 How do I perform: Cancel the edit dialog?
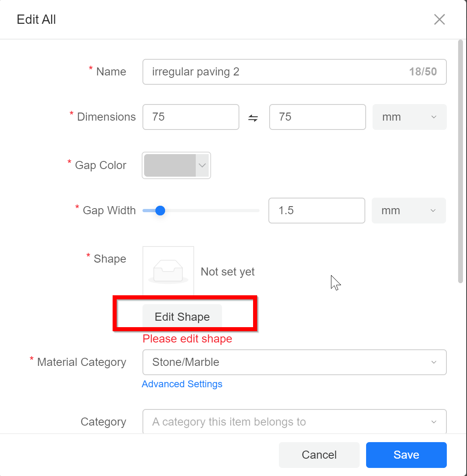coord(319,455)
